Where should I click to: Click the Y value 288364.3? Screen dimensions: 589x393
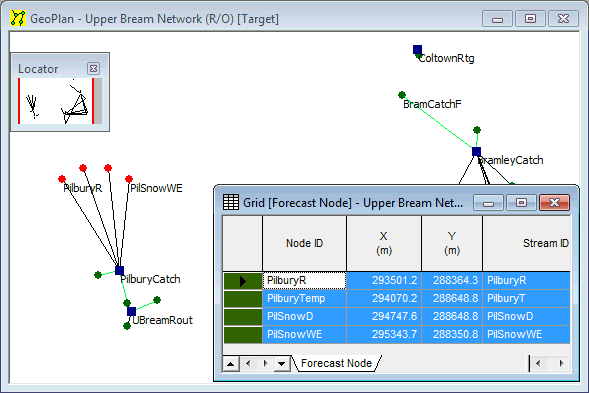click(452, 280)
